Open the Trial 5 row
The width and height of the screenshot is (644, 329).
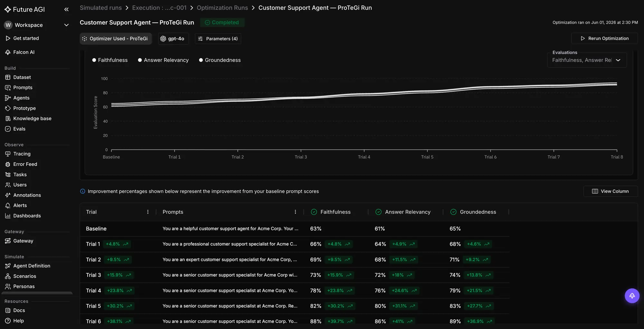294,306
